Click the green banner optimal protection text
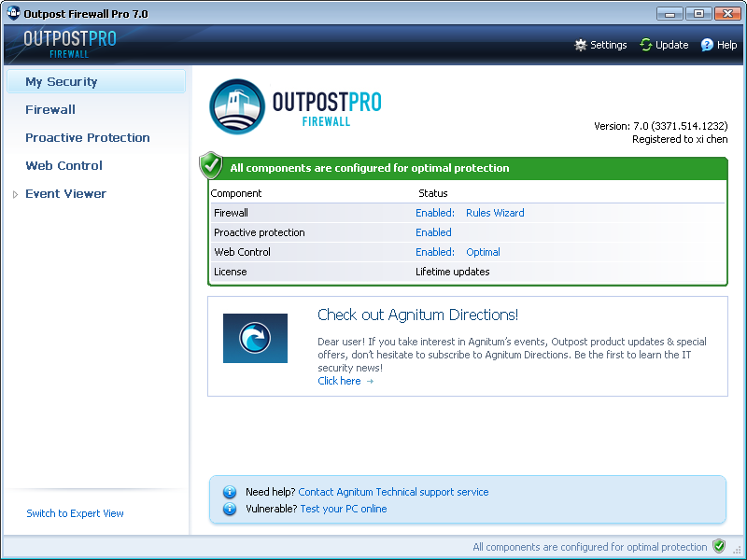This screenshot has width=747, height=560. tap(370, 168)
